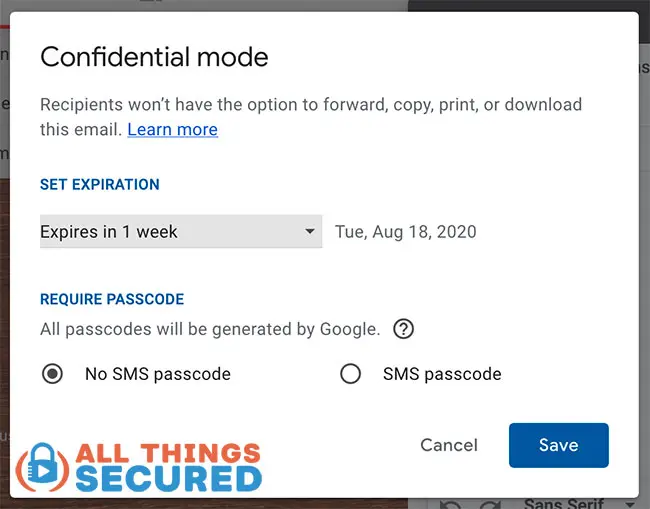Click the arrow beside Sans Serif font
The image size is (650, 509).
pos(631,503)
